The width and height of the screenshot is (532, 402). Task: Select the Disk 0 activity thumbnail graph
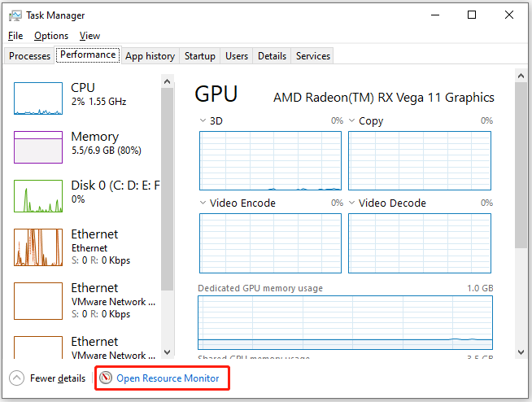38,196
